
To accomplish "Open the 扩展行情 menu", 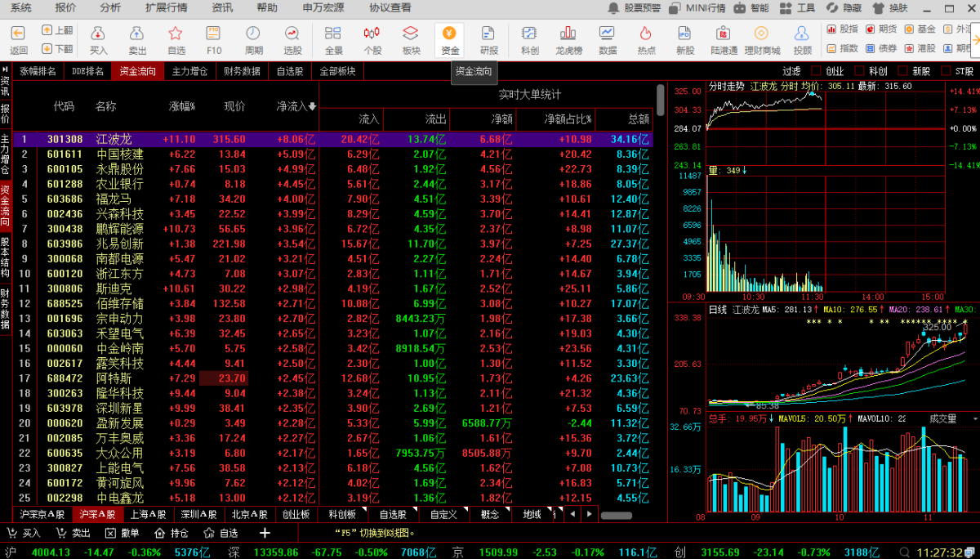I will coord(166,7).
